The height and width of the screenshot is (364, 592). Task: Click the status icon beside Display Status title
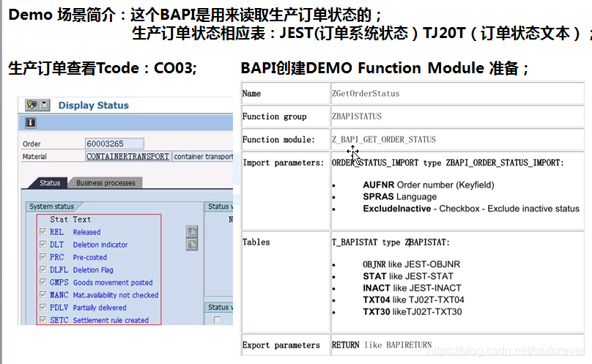pyautogui.click(x=32, y=105)
